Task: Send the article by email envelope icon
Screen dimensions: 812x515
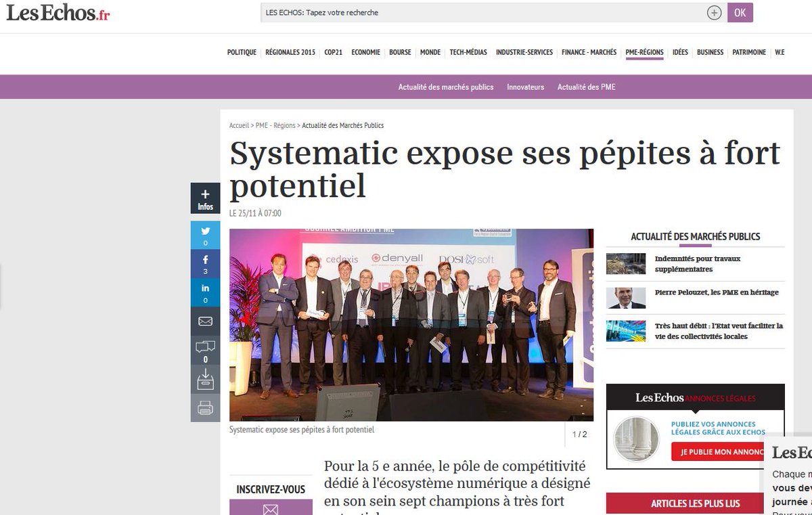Action: point(205,321)
